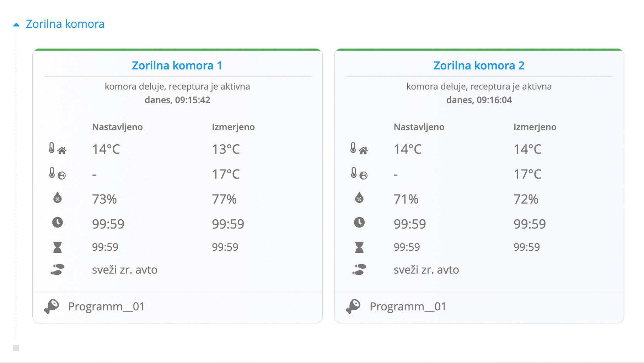The width and height of the screenshot is (644, 363).
Task: Click chamber 1 core temperature probe icon
Action: (57, 174)
